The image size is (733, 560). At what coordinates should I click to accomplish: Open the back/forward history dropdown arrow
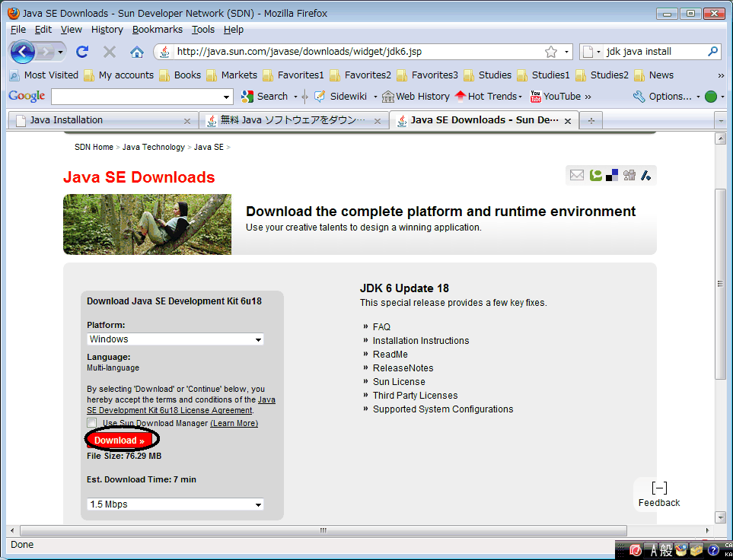[x=60, y=52]
